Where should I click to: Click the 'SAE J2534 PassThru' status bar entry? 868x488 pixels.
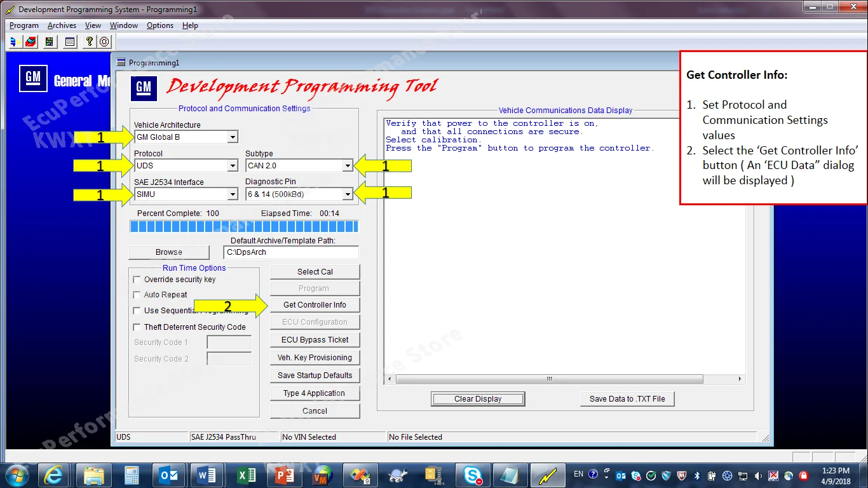tap(234, 437)
